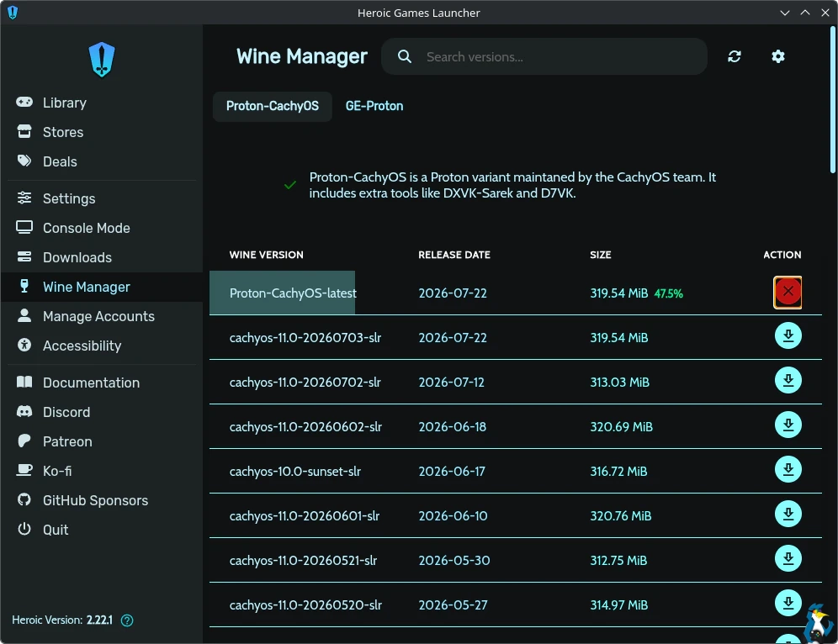Download cachyos-11.0-20260602-slr
The width and height of the screenshot is (838, 644).
click(788, 425)
